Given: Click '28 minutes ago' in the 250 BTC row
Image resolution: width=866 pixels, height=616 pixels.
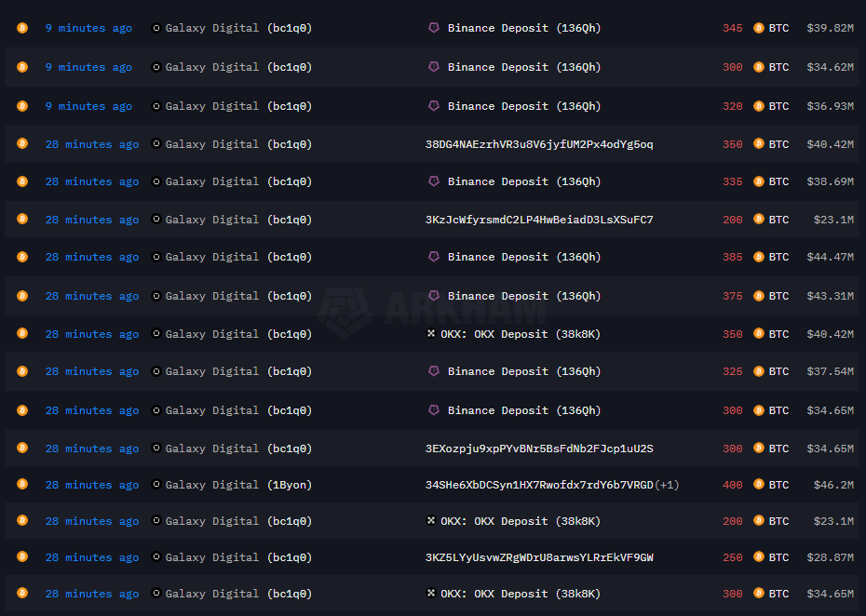Looking at the screenshot, I should pyautogui.click(x=91, y=558).
